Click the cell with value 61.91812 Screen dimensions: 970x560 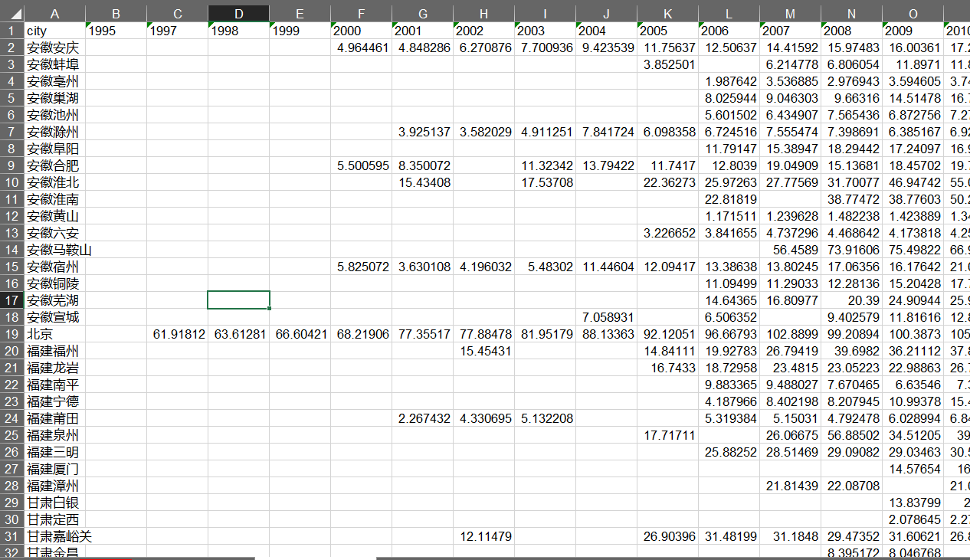[x=177, y=334]
